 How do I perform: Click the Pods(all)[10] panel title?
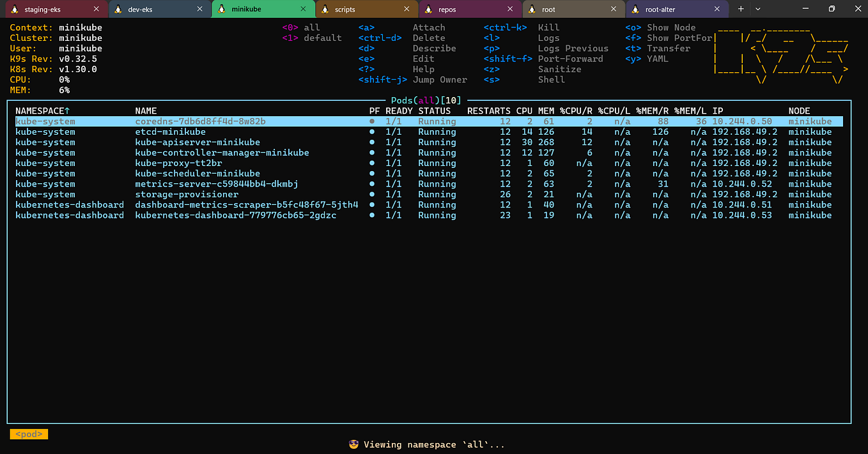coord(426,100)
